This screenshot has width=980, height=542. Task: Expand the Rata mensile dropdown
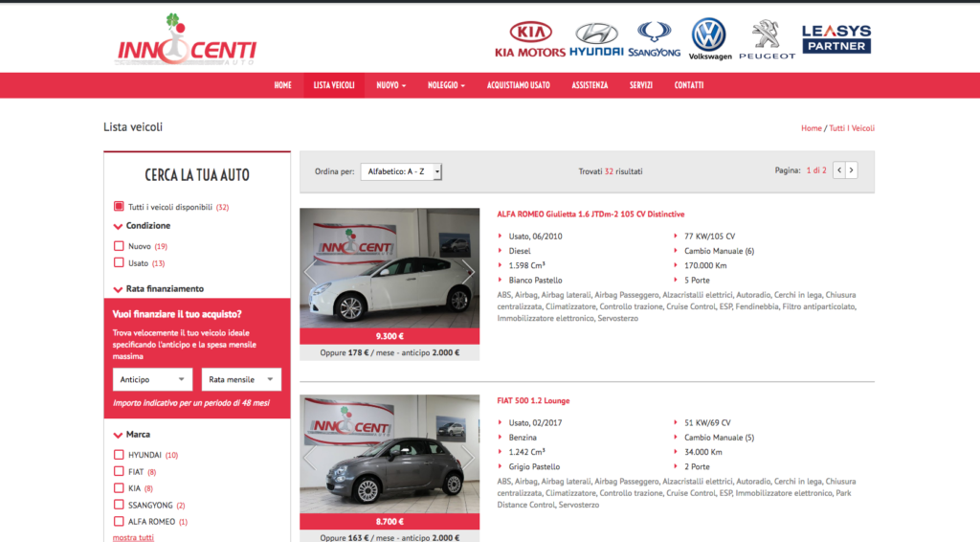(241, 379)
